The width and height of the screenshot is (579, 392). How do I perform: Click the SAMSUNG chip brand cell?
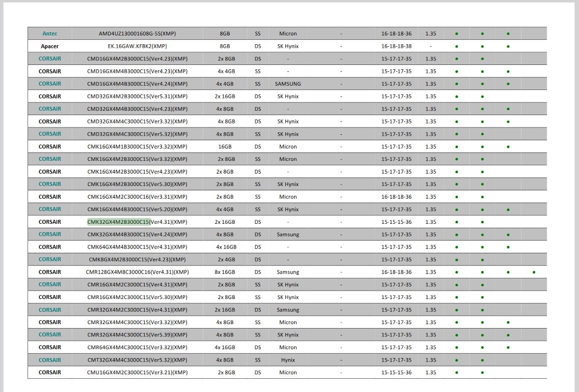288,84
